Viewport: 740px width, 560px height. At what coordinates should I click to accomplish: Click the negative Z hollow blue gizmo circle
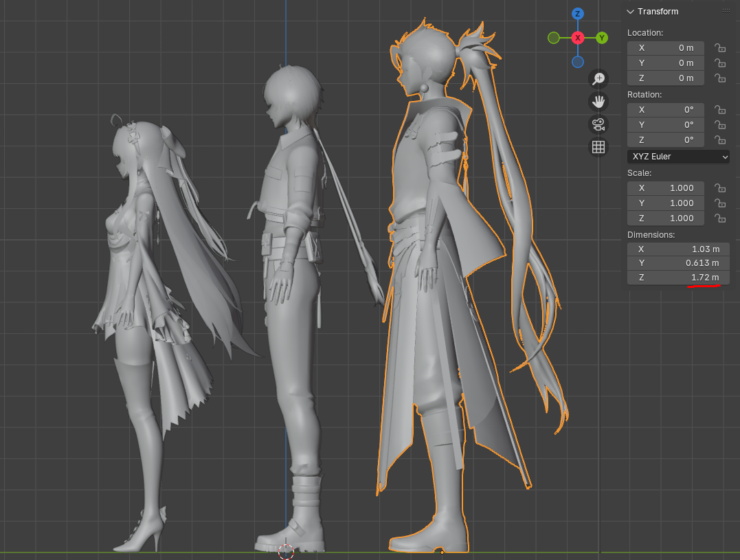coord(578,62)
